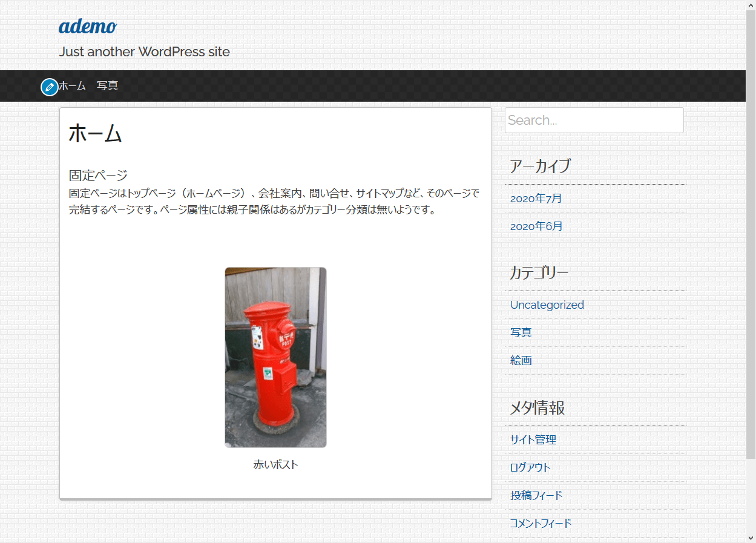The width and height of the screenshot is (756, 543).
Task: Click the アーカイブ widget heading
Action: pyautogui.click(x=540, y=166)
